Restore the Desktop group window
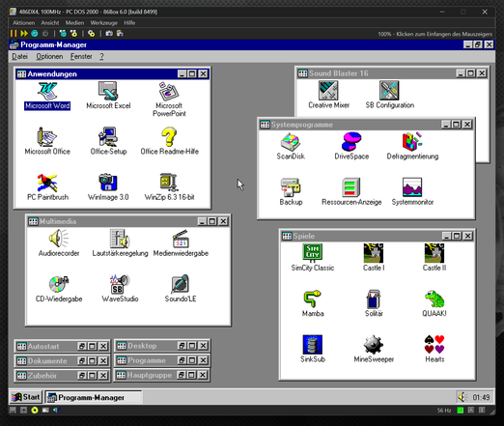The height and width of the screenshot is (426, 504). (182, 346)
